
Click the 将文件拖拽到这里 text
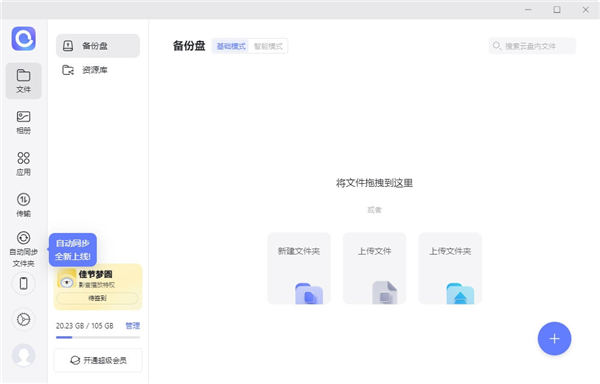[375, 183]
